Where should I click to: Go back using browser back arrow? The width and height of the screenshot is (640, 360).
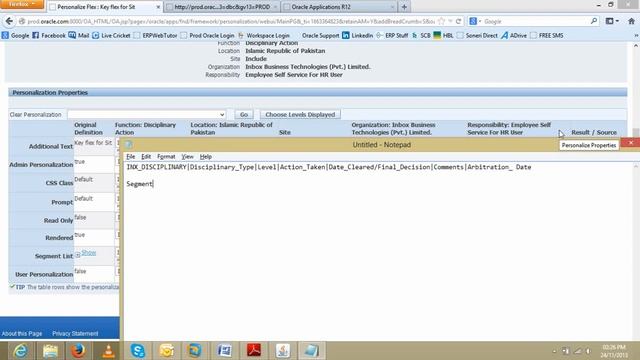click(9, 21)
